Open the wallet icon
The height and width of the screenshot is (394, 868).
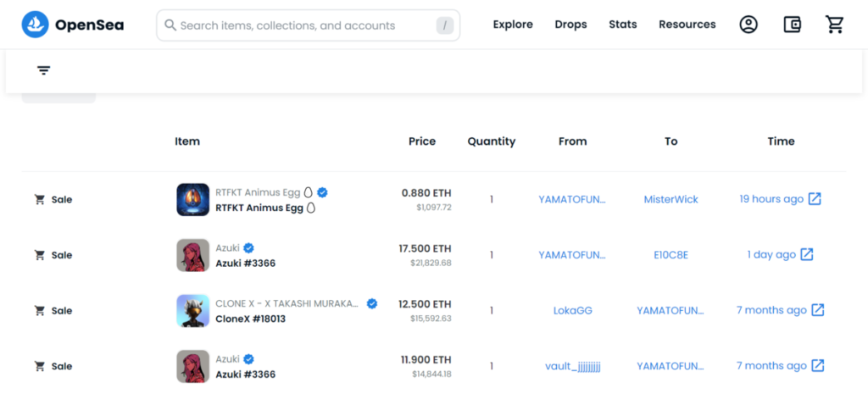coord(792,25)
